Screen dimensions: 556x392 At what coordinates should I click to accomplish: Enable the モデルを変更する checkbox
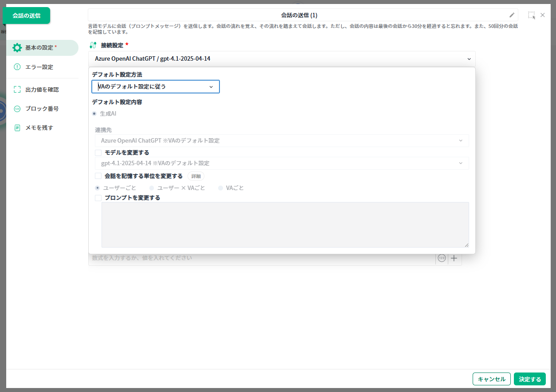click(98, 153)
